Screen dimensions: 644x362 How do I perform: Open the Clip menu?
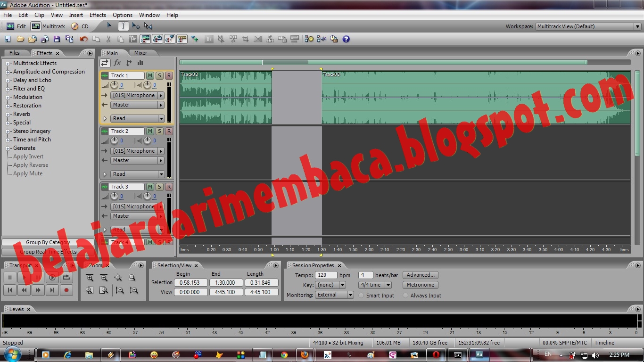tap(39, 15)
